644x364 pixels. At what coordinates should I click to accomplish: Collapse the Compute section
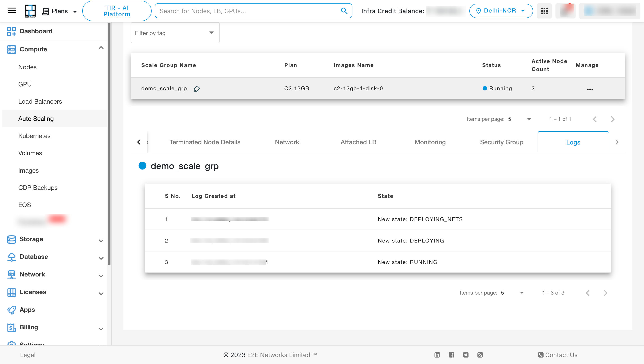tap(101, 48)
